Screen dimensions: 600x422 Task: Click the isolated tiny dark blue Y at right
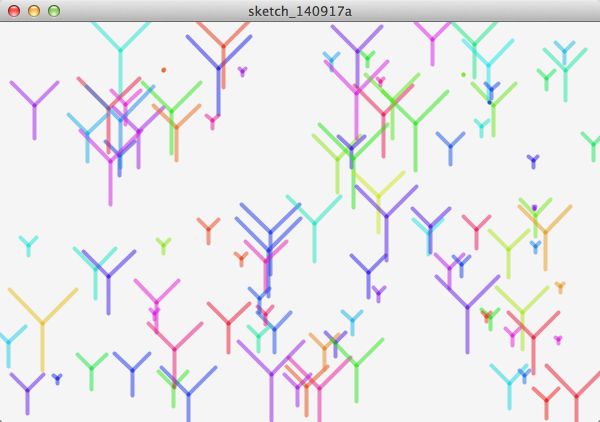(533, 161)
